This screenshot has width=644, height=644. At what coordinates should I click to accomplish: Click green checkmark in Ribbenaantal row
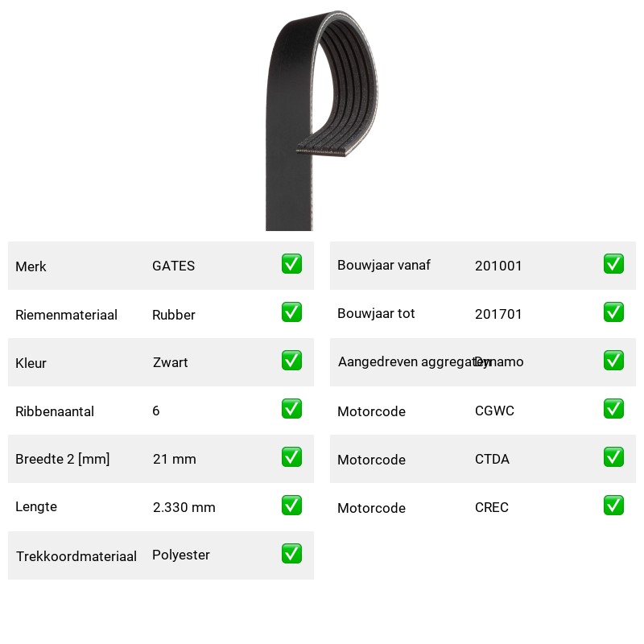click(291, 409)
